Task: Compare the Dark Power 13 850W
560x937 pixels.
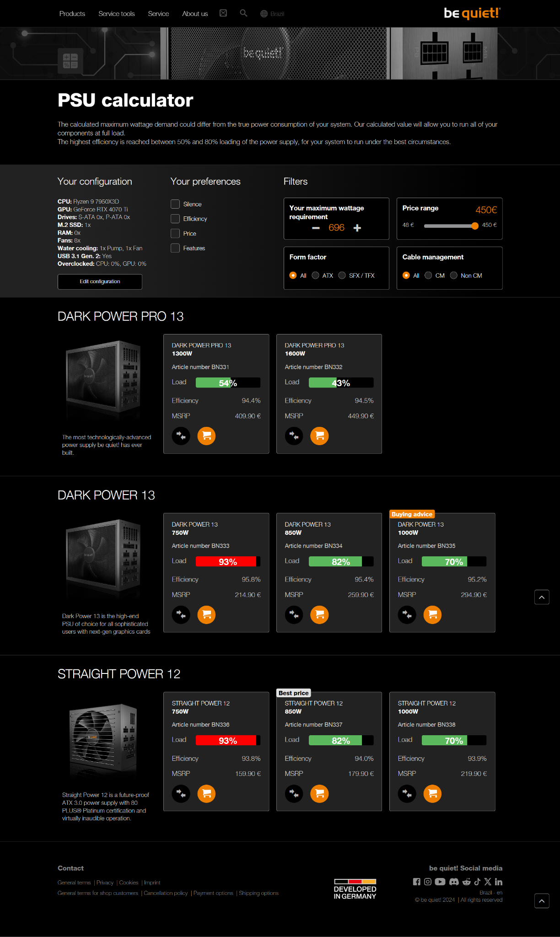Action: 294,615
